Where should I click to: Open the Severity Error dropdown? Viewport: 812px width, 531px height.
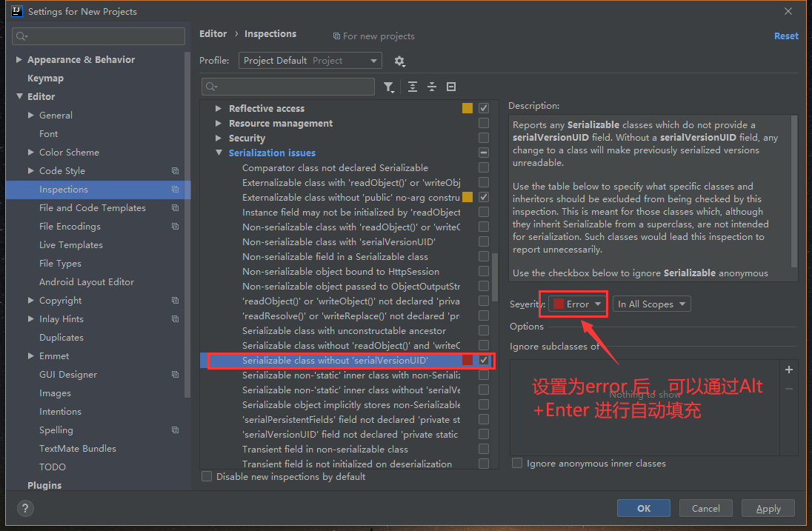[577, 304]
